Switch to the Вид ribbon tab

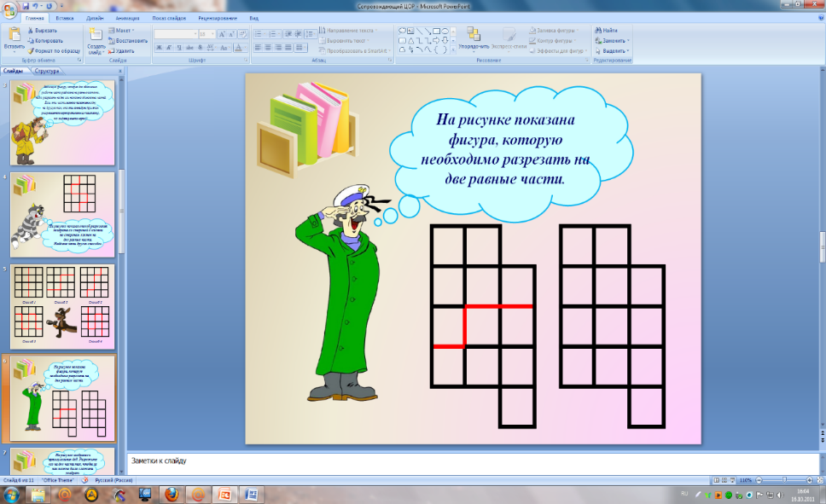click(254, 18)
